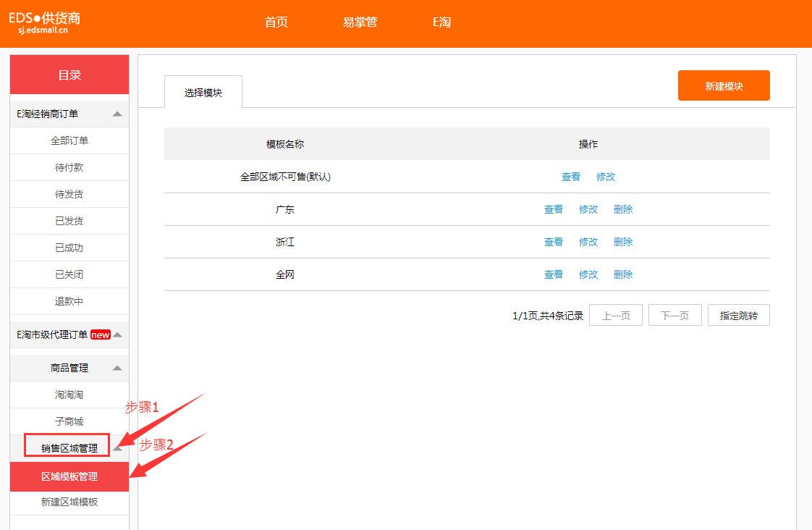Screen dimensions: 812x530
Task: Select the 选择模块 tab
Action: click(203, 92)
